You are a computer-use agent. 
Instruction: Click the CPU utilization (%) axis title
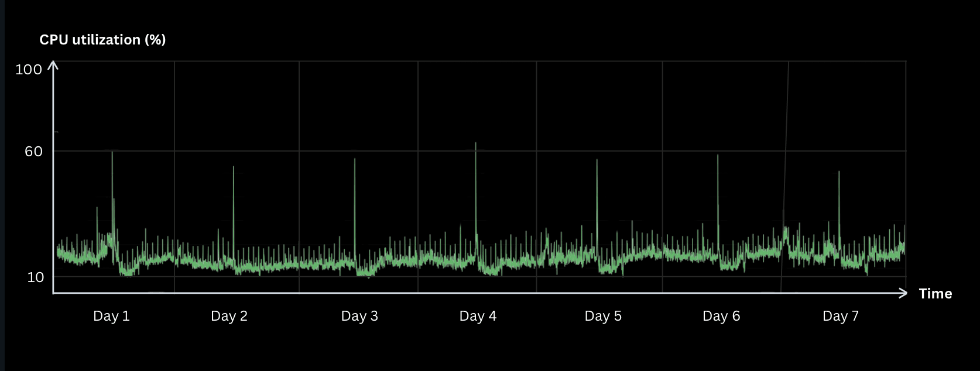coord(102,40)
